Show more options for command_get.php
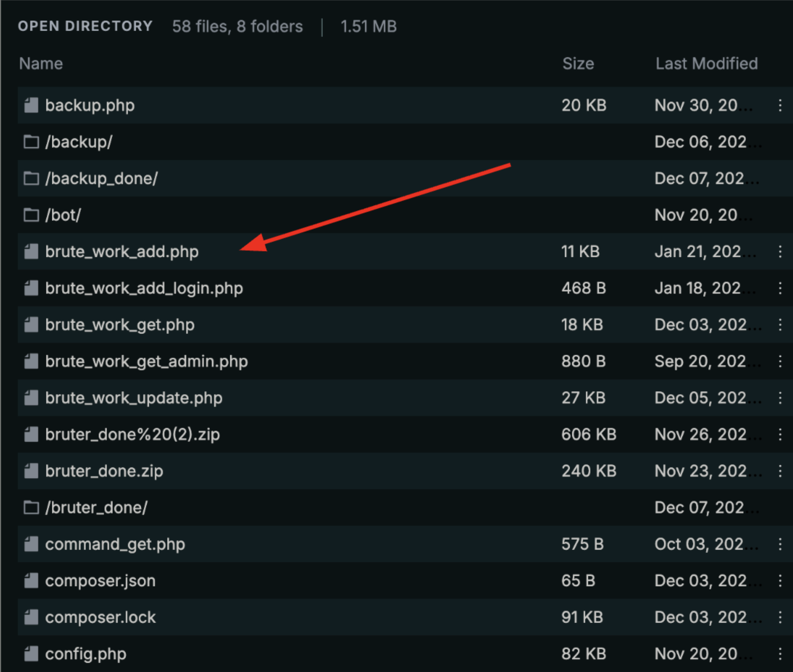The image size is (793, 672). pos(780,544)
